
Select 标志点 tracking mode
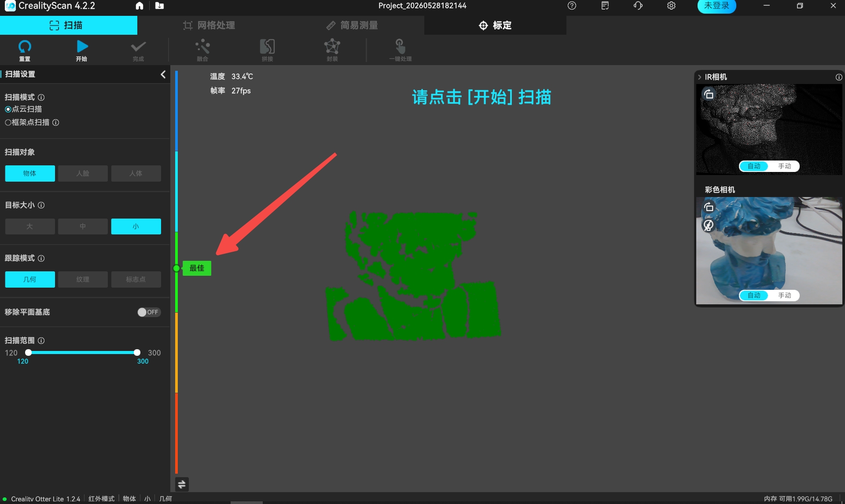point(136,279)
